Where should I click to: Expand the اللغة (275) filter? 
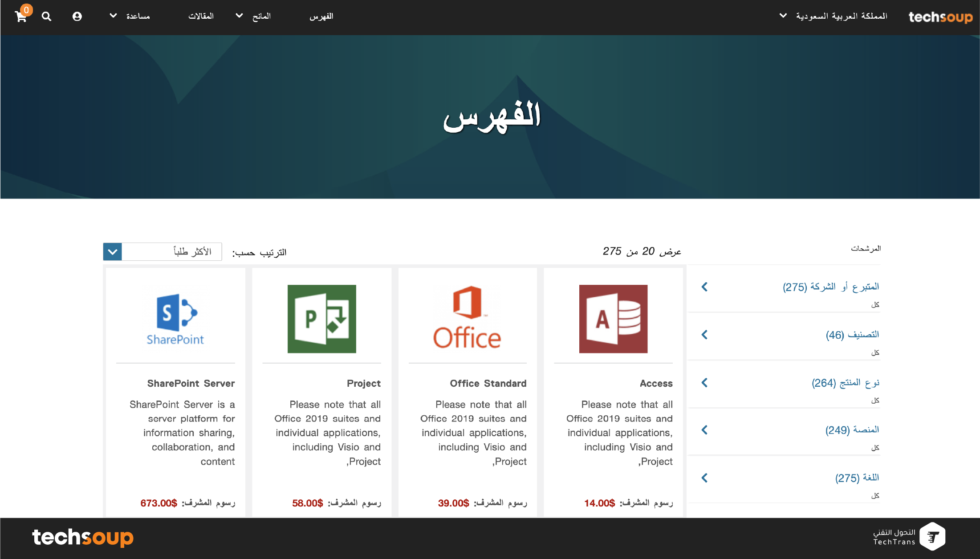[704, 478]
